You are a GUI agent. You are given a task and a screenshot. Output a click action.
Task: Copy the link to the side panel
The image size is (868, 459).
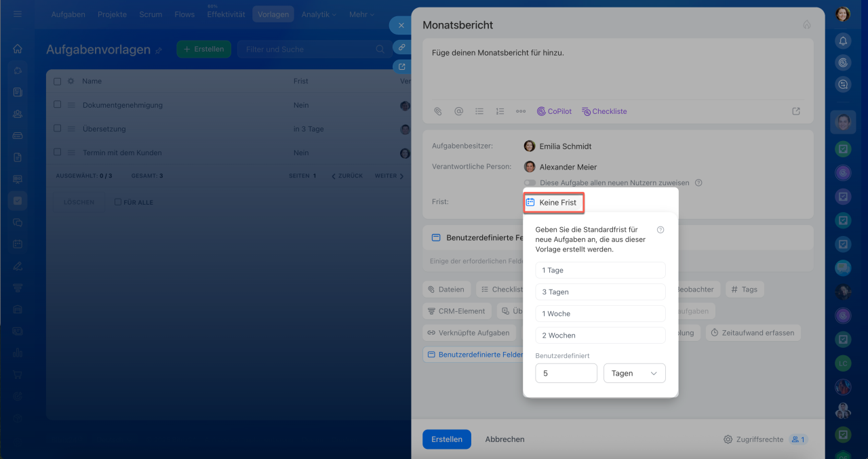pos(402,47)
